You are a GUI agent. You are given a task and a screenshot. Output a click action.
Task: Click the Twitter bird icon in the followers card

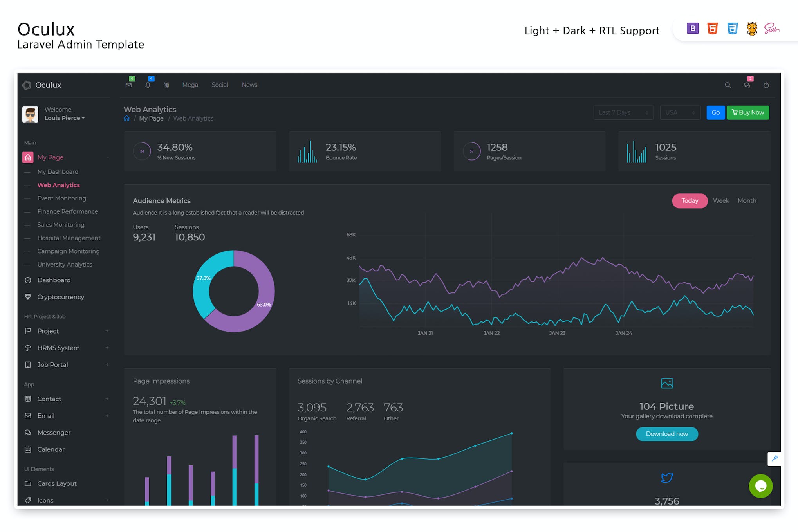(667, 478)
